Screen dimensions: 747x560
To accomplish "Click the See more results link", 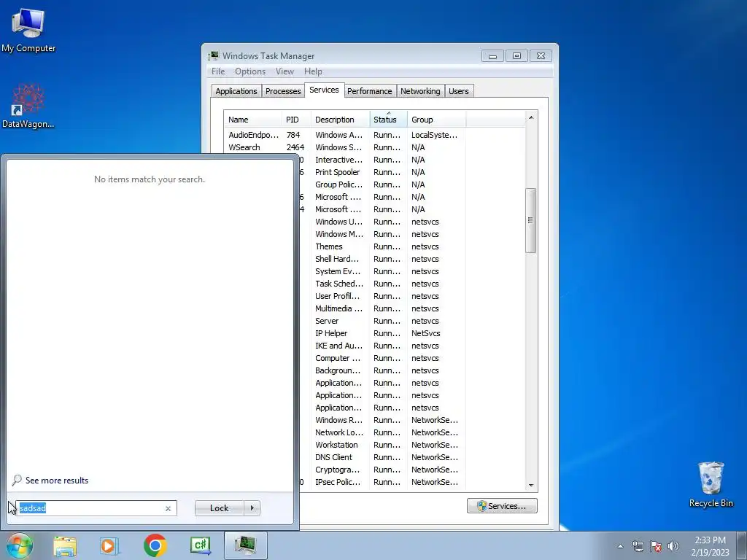I will 57,481.
